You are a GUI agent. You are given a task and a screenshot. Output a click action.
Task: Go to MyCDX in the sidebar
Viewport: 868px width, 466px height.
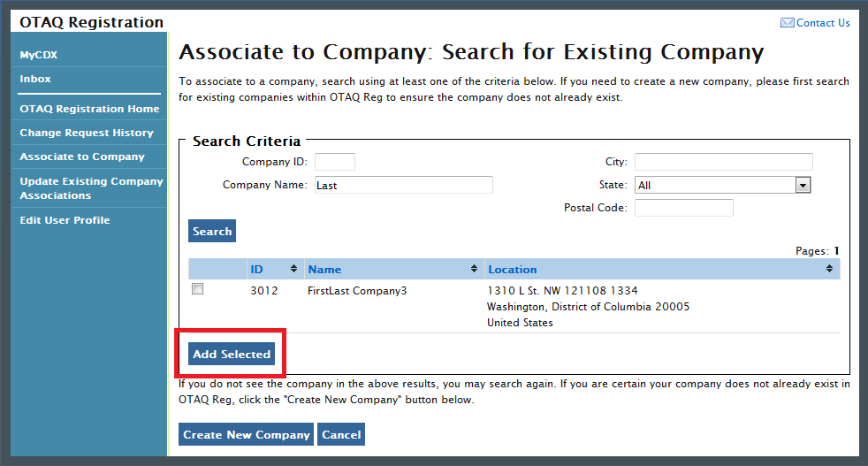39,55
